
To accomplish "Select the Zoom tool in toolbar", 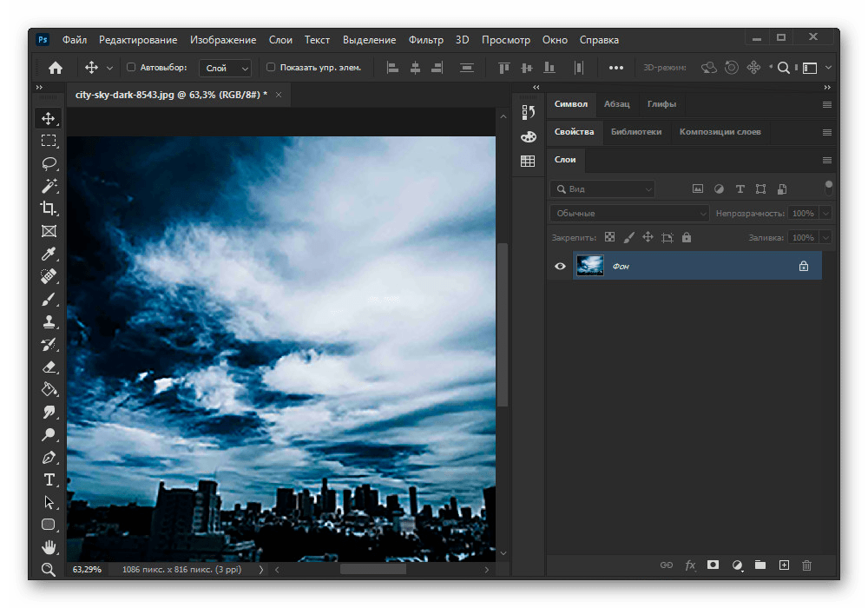I will point(48,569).
